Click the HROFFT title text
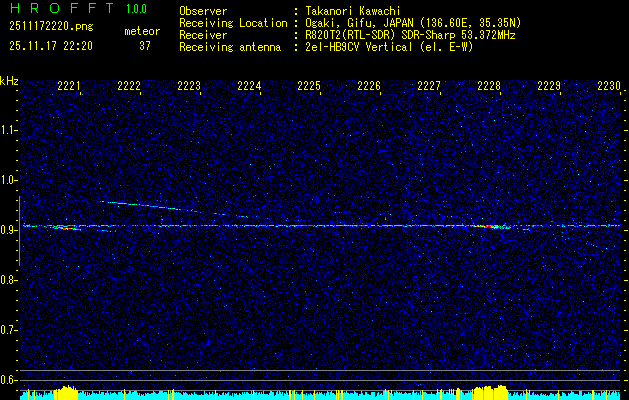The image size is (629, 400). point(60,9)
